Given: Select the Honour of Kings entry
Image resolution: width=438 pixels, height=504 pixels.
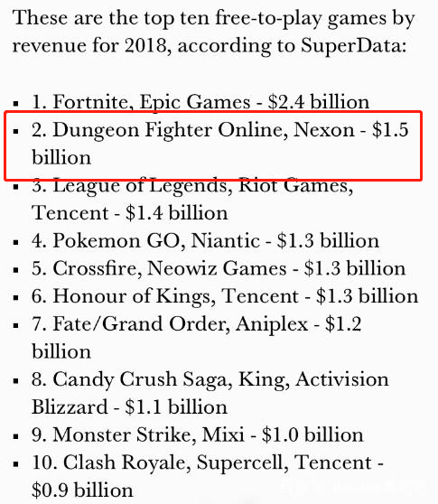Looking at the screenshot, I should click(x=225, y=296).
